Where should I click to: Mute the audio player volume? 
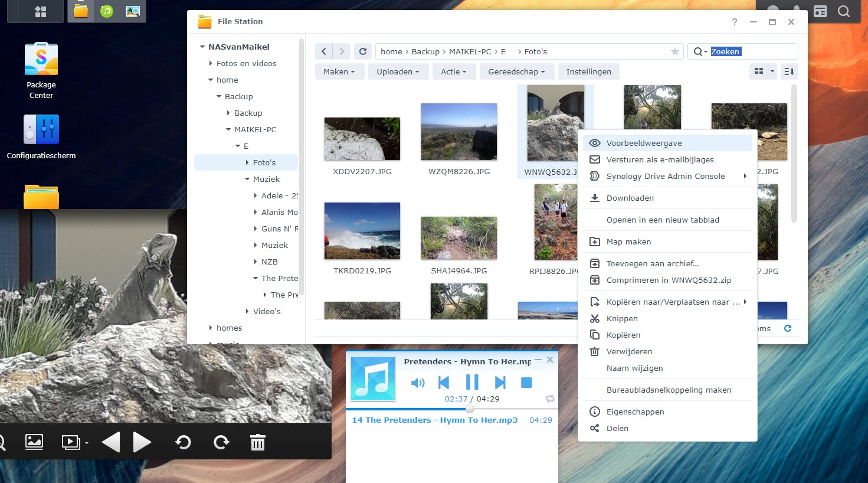[x=417, y=383]
